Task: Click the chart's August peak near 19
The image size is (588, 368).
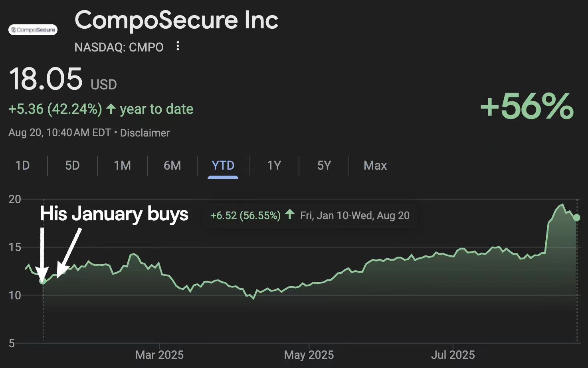Action: [562, 205]
